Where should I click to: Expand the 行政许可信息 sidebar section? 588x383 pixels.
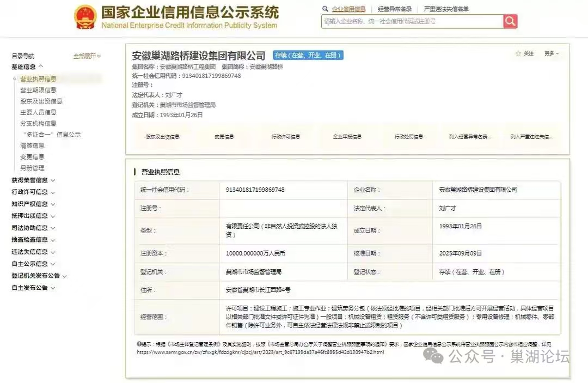(33, 192)
